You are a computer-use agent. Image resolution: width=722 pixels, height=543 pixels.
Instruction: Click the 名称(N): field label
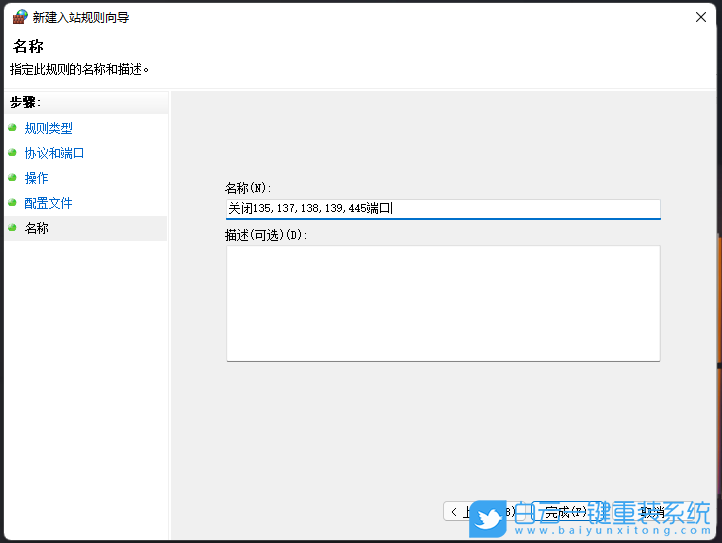click(248, 188)
